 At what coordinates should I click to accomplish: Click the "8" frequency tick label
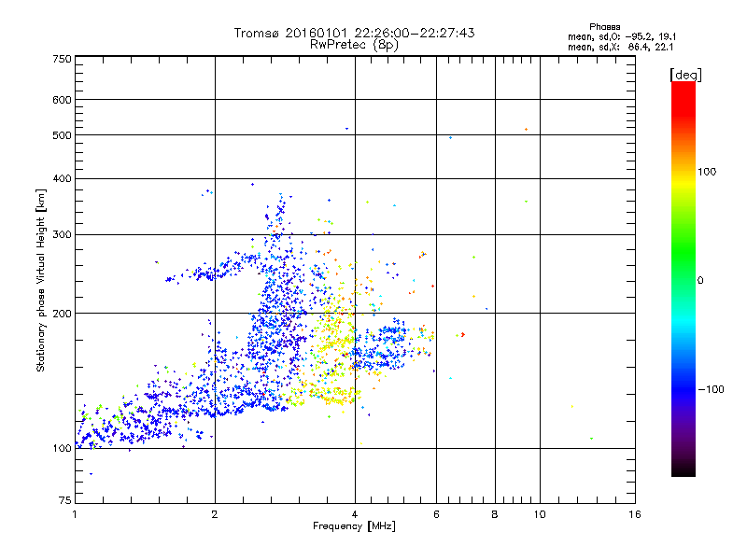495,515
